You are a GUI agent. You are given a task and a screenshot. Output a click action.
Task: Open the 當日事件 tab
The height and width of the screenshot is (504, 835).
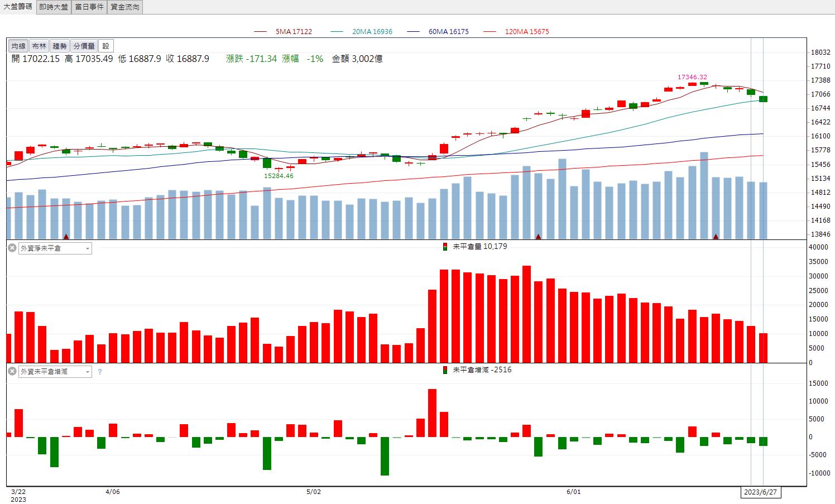[x=89, y=7]
